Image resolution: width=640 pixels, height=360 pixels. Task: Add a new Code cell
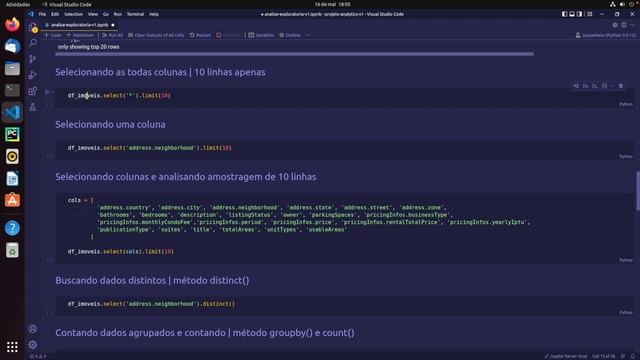pos(53,35)
